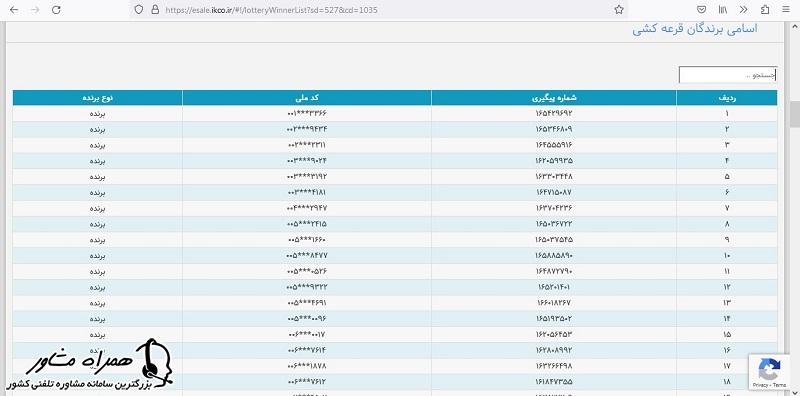The width and height of the screenshot is (800, 396).
Task: Select tracking number ۱۶۵۳۴۶۸۰۹
Action: [x=554, y=129]
